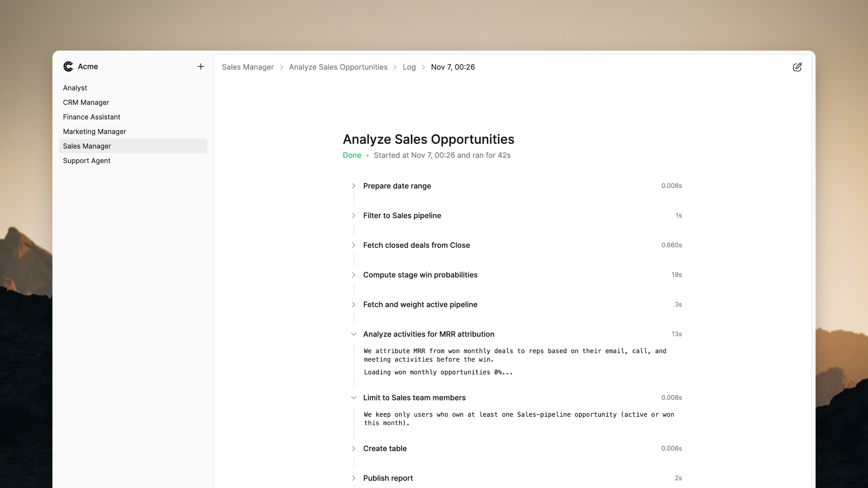Select Marketing Manager in sidebar

[x=94, y=132]
